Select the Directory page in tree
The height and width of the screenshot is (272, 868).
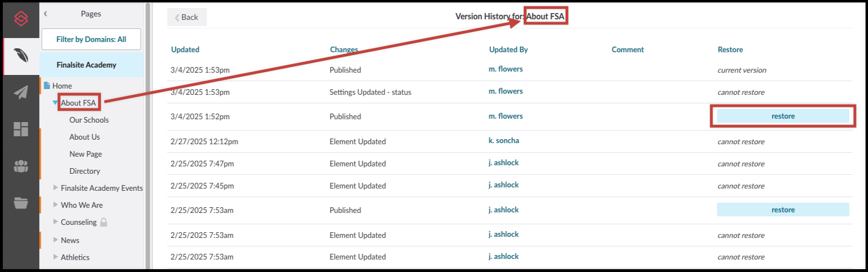tap(85, 171)
